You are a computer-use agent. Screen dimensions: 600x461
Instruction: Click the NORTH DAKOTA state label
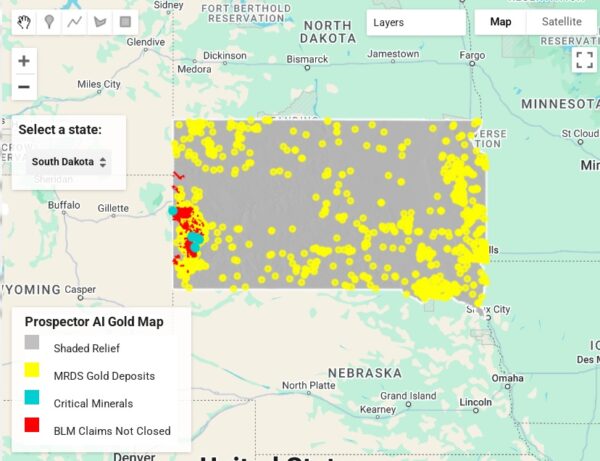coord(328,32)
